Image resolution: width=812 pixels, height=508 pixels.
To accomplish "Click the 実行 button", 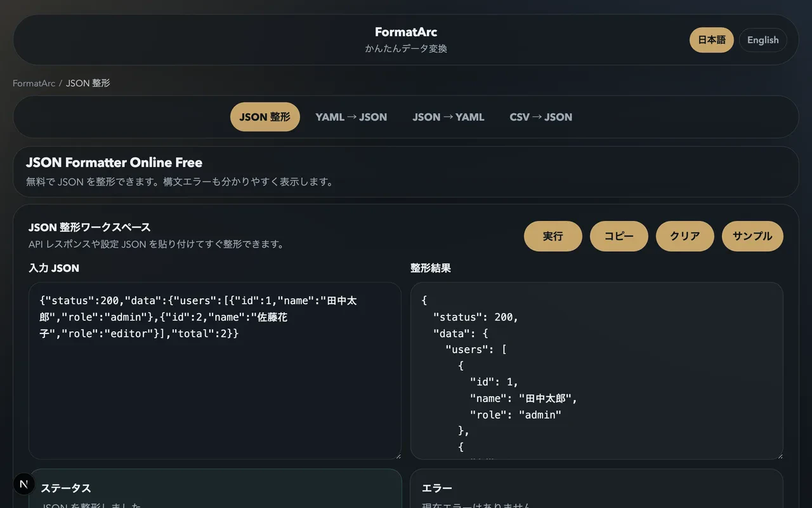I will tap(553, 236).
